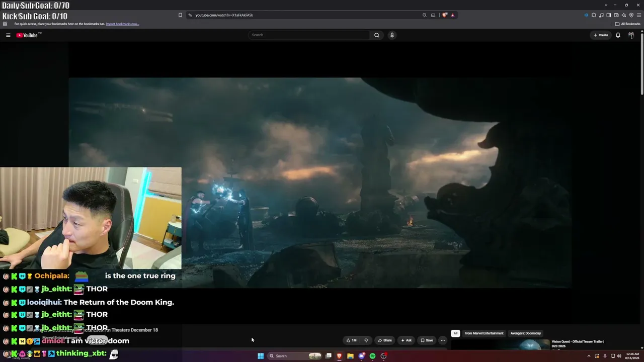Select the From Marvel Entertainment chip
Image resolution: width=644 pixels, height=362 pixels.
click(484, 333)
